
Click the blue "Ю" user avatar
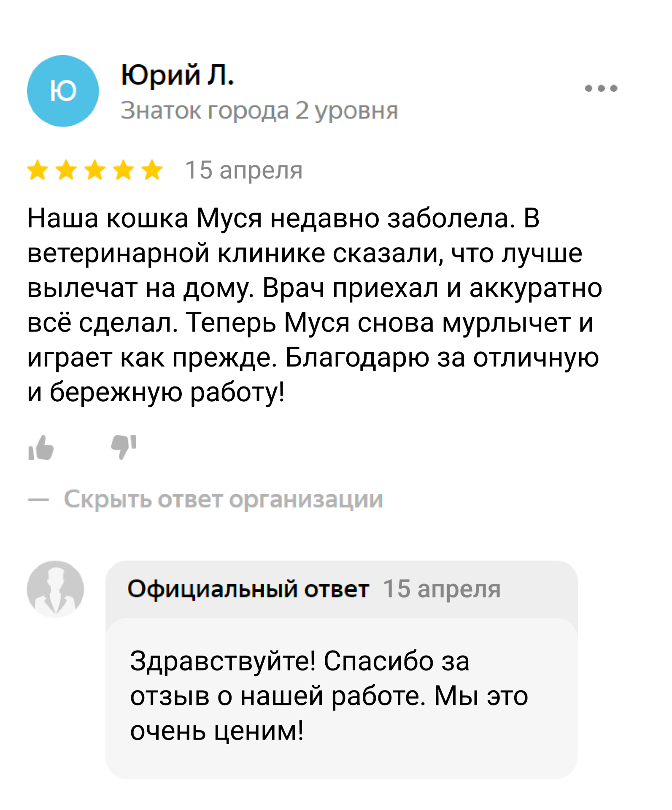click(x=63, y=91)
